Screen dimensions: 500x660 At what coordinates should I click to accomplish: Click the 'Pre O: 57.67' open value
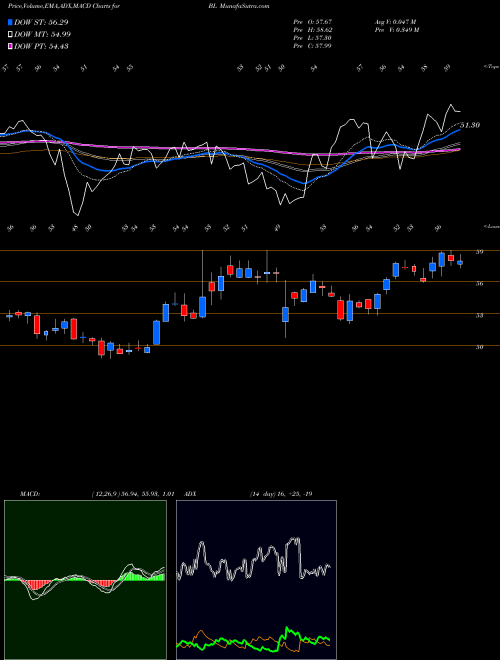pyautogui.click(x=312, y=21)
